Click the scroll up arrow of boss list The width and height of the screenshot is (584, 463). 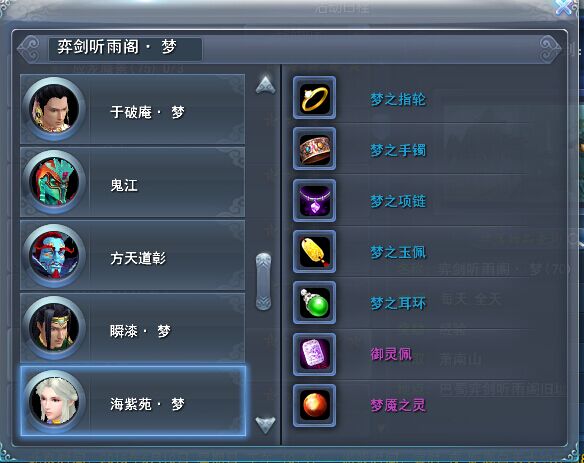pyautogui.click(x=266, y=85)
